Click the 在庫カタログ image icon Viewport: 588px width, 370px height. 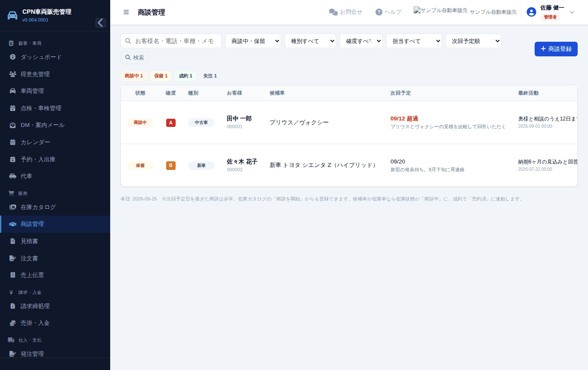(12, 207)
